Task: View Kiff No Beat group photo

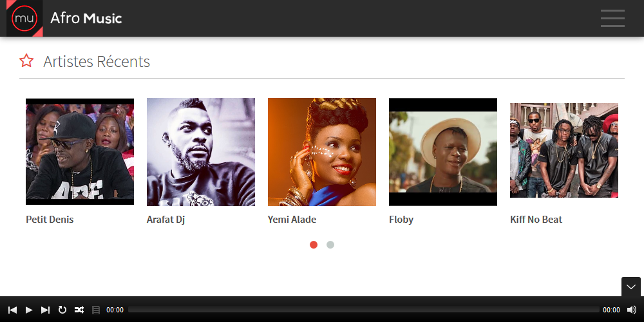Action: coord(564,150)
